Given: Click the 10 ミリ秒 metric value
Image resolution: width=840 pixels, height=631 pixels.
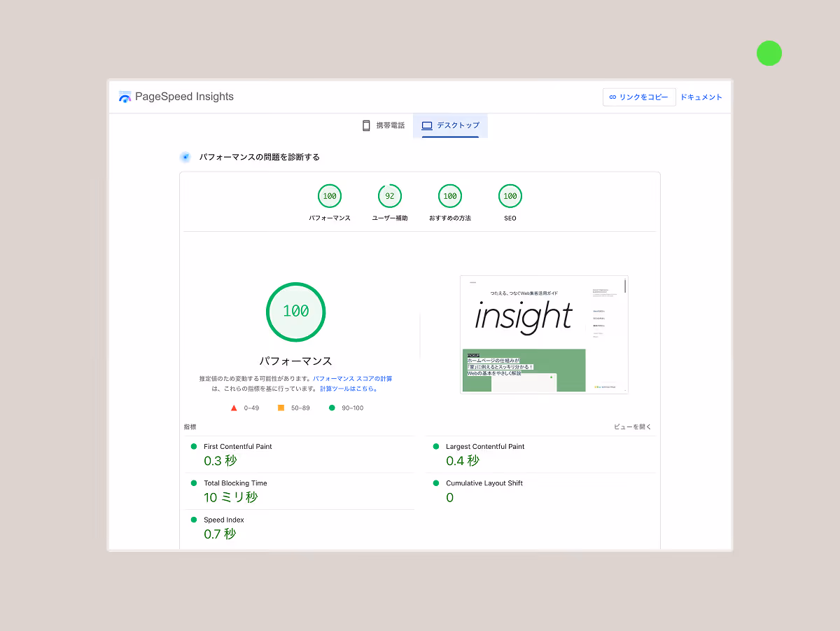Looking at the screenshot, I should pyautogui.click(x=231, y=497).
